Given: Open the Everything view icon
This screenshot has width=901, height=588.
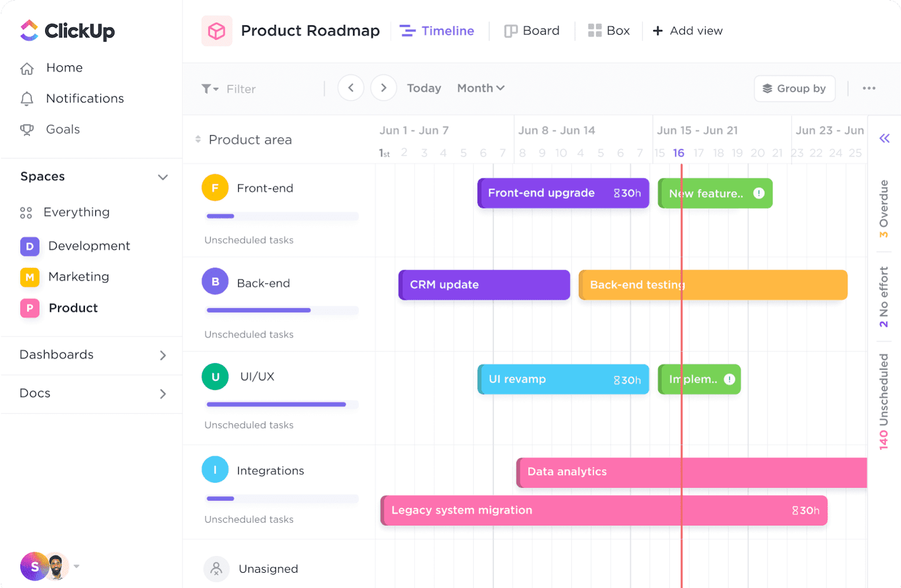Looking at the screenshot, I should pyautogui.click(x=25, y=212).
